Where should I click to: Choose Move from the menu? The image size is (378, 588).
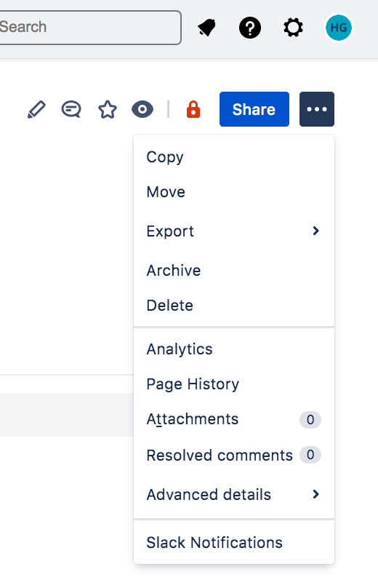(234, 192)
